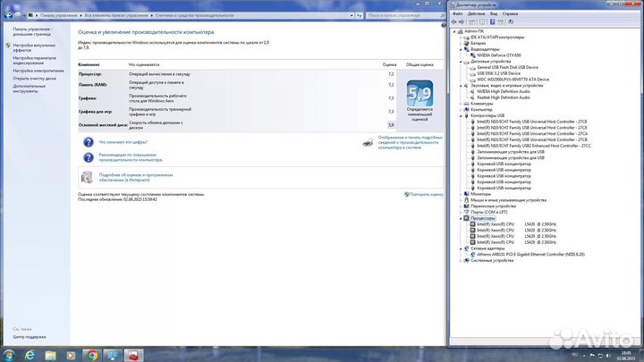Select 'Переносные устройства' row
The image size is (644, 362).
tap(493, 206)
